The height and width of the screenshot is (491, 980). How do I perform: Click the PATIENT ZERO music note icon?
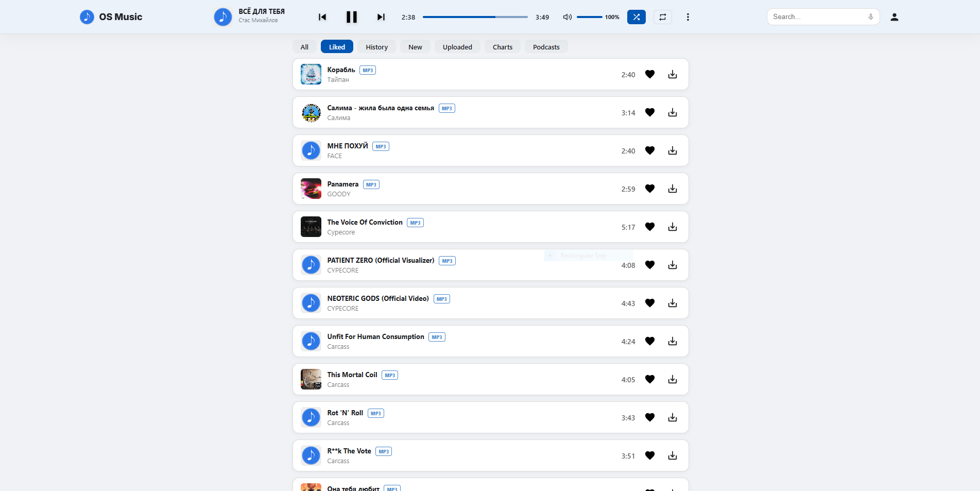coord(311,265)
